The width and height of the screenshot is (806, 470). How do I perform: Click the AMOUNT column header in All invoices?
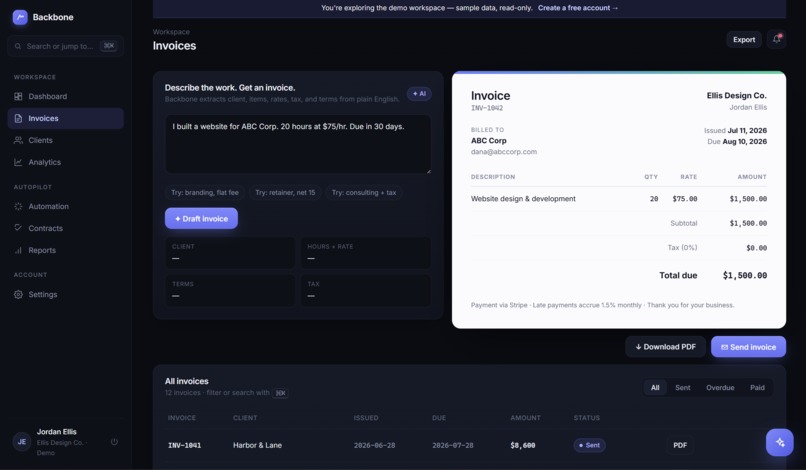pyautogui.click(x=525, y=418)
